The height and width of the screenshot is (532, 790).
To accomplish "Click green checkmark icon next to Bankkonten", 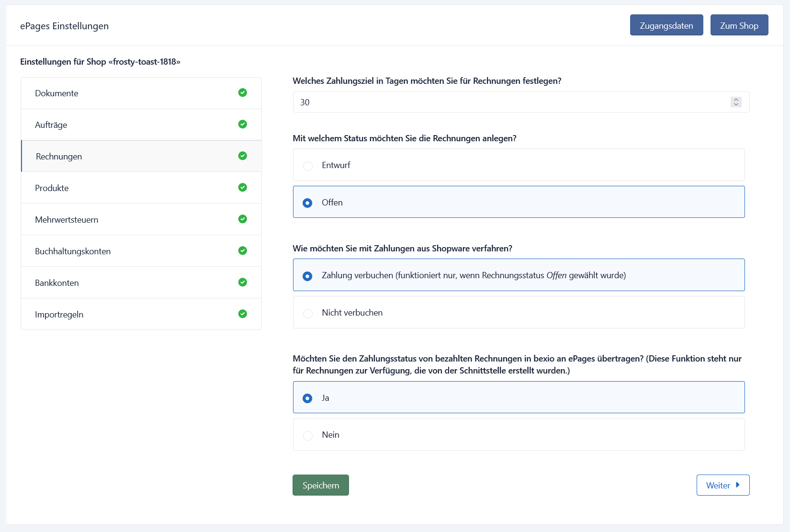I will point(243,282).
